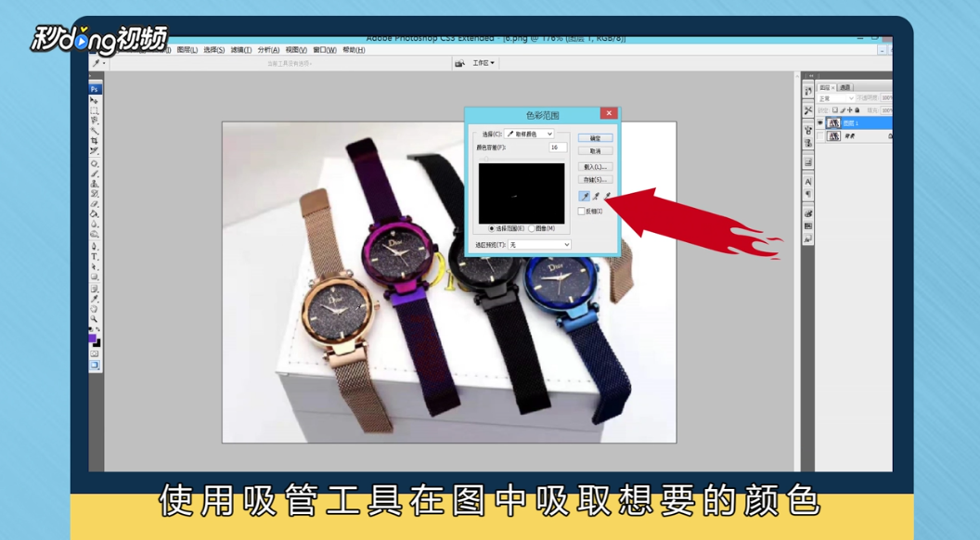
Task: Select the Dodge tool
Action: click(95, 235)
